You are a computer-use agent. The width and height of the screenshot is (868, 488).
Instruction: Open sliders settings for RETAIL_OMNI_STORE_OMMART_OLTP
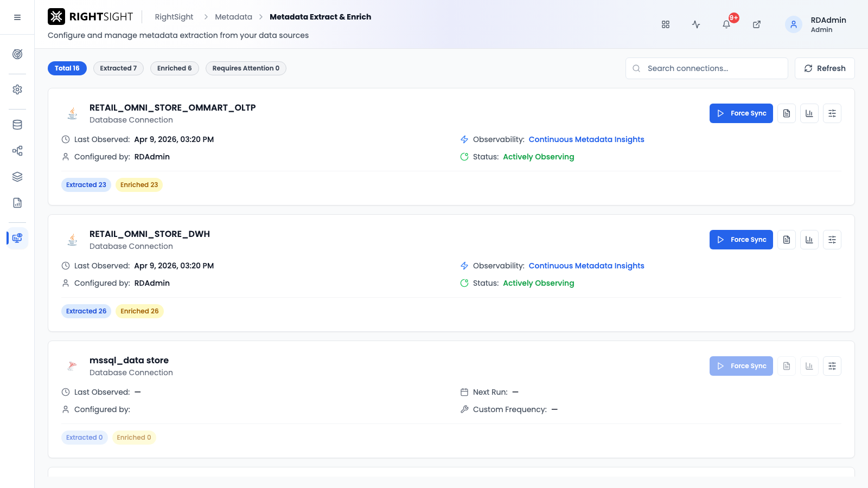(x=832, y=113)
